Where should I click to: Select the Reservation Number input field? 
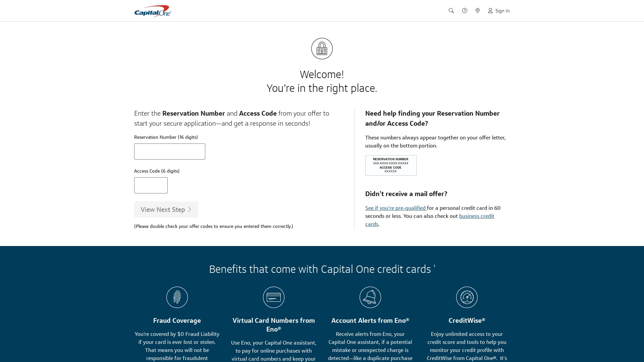click(169, 151)
